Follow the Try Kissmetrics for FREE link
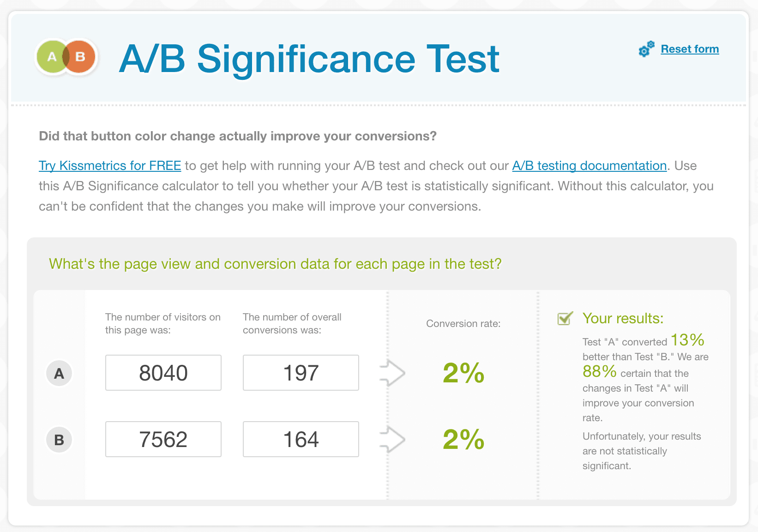Screen dimensions: 758x532 click(109, 165)
